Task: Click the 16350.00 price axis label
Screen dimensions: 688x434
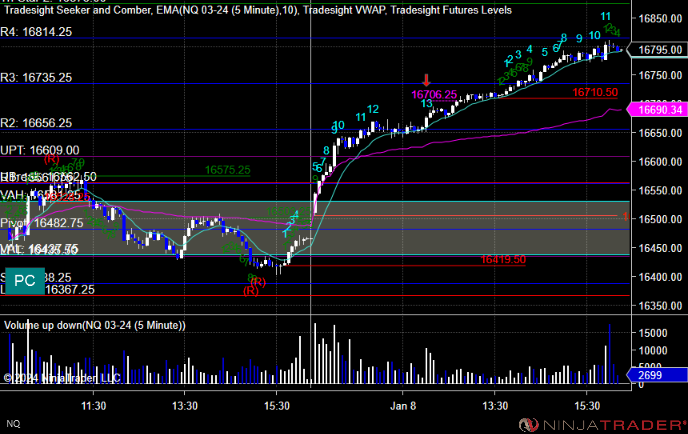Action: (660, 306)
